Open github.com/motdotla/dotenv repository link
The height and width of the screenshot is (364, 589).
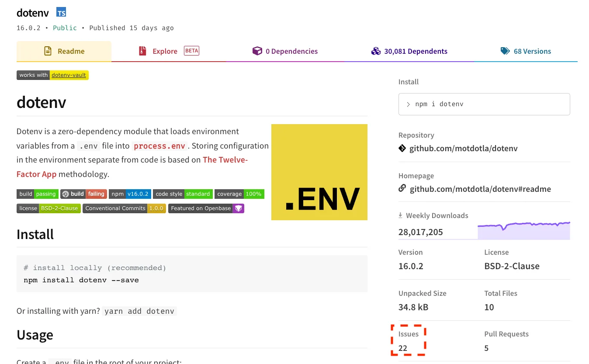[x=463, y=149]
